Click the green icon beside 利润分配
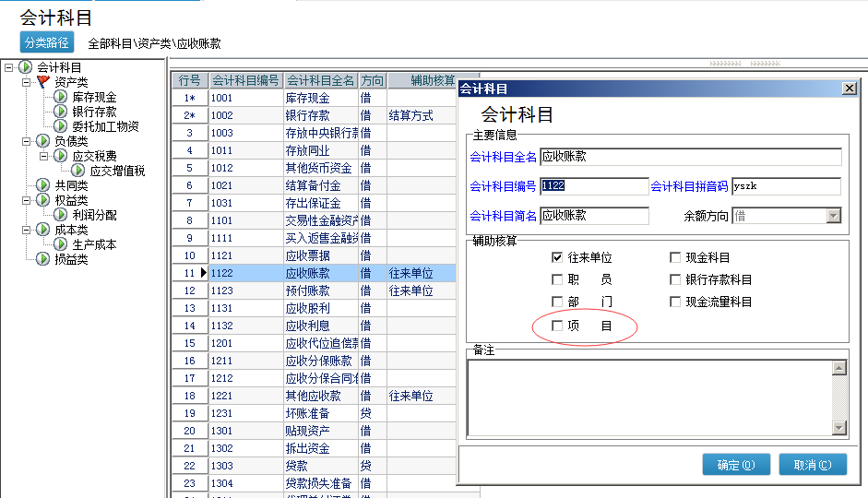 point(60,215)
